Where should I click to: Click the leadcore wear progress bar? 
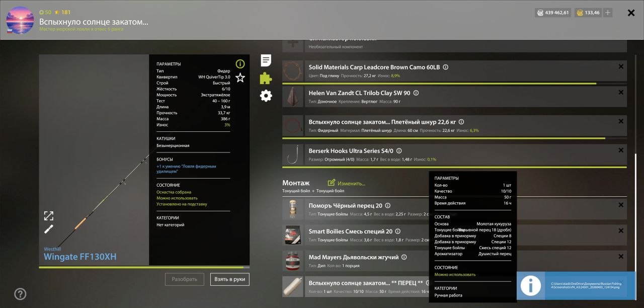tap(455, 84)
